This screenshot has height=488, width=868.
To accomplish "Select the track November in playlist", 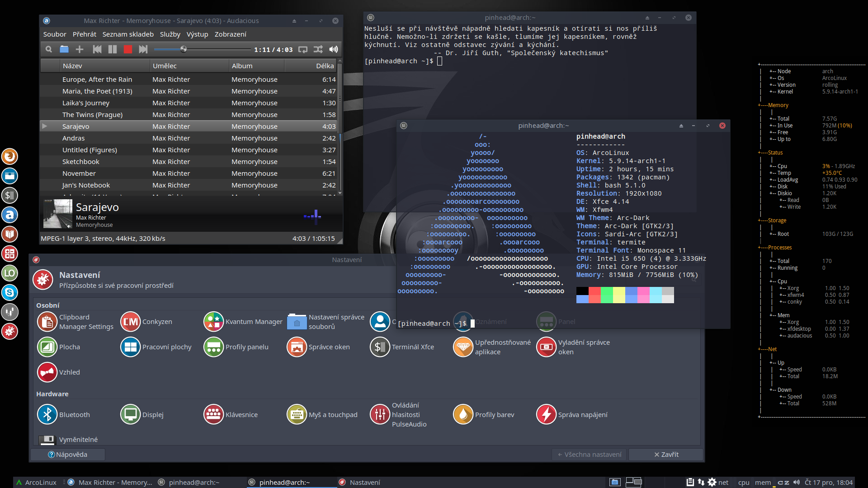I will pyautogui.click(x=189, y=174).
